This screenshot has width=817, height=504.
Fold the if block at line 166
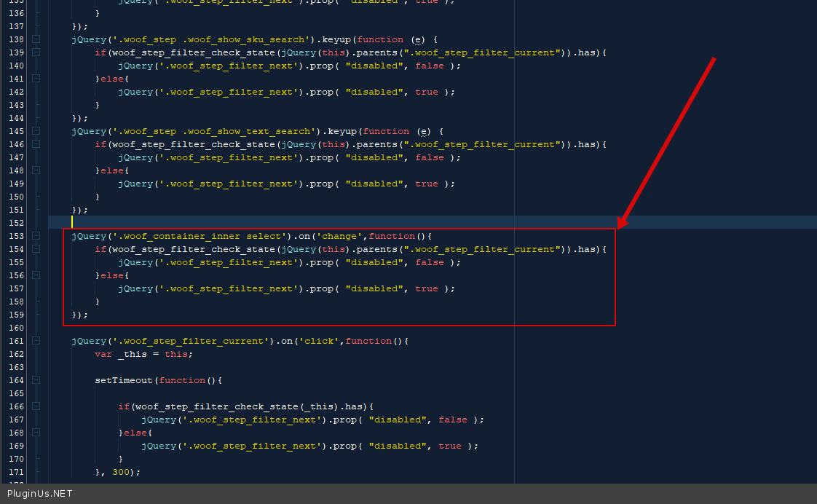click(x=36, y=406)
